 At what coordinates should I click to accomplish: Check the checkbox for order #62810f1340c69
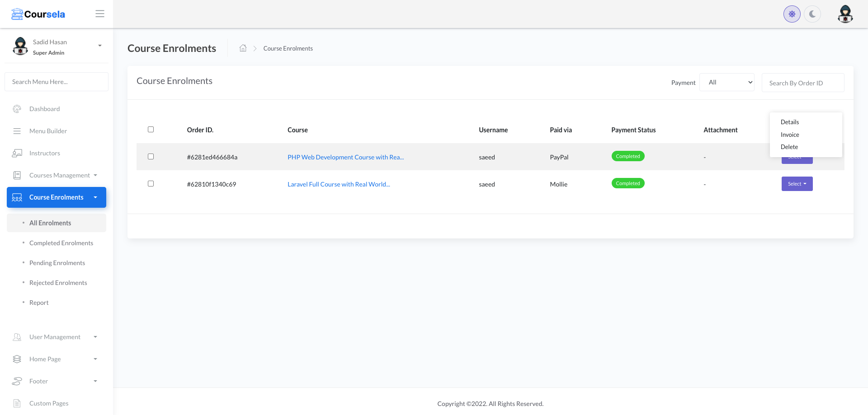pyautogui.click(x=151, y=183)
